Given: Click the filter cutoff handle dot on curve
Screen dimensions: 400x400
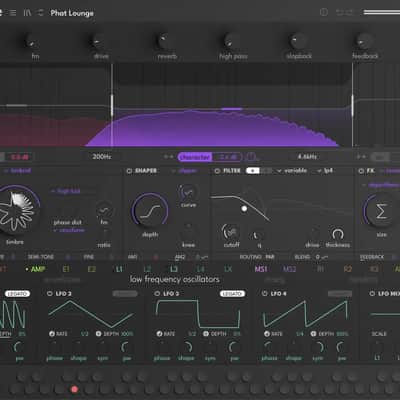Looking at the screenshot, I should [x=244, y=209].
